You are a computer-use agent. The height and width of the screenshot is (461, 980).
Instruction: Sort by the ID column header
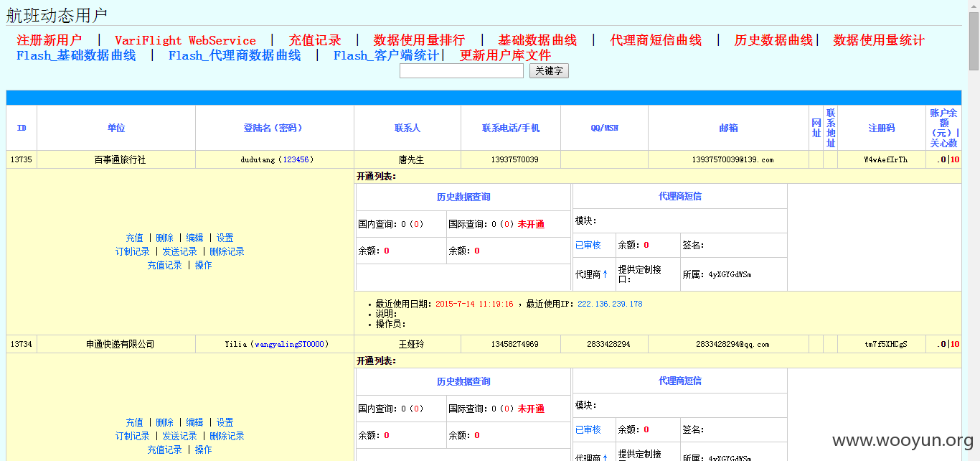[x=22, y=128]
